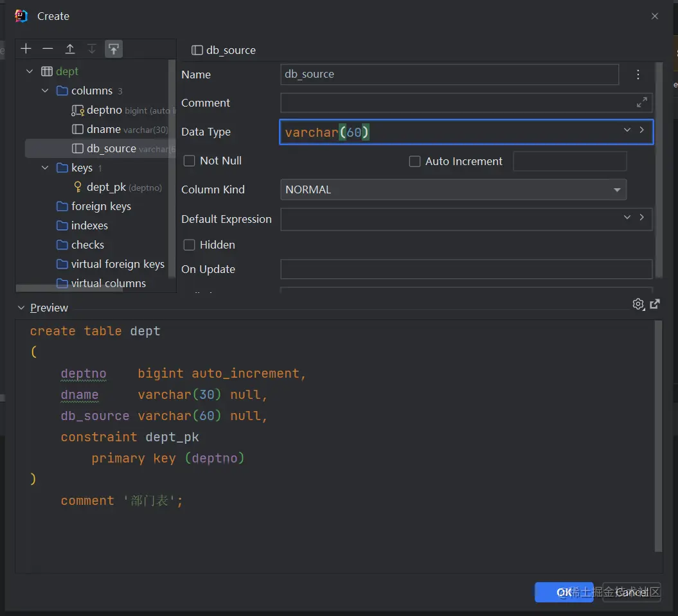Image resolution: width=678 pixels, height=616 pixels.
Task: Click the preview pane vertical scrollbar
Action: click(658, 436)
